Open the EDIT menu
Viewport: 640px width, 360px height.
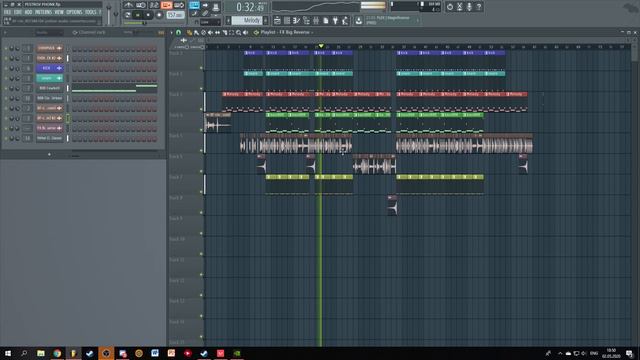pos(18,12)
